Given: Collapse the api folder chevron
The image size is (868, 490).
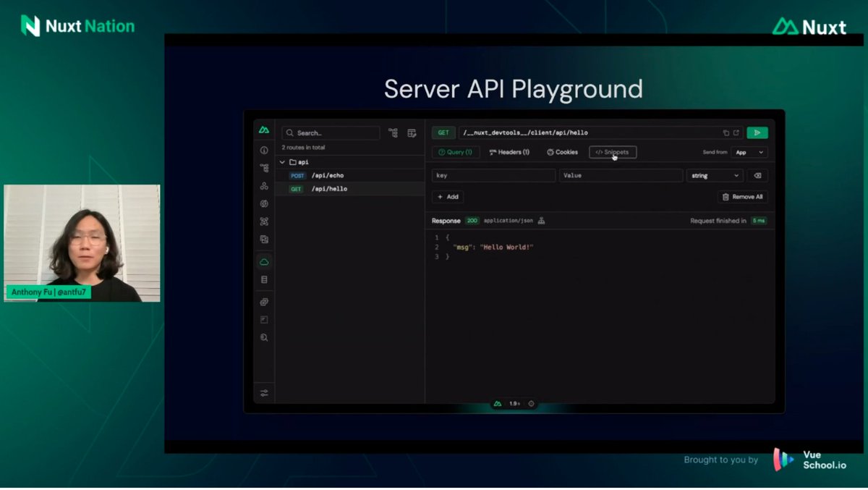Looking at the screenshot, I should pos(283,162).
